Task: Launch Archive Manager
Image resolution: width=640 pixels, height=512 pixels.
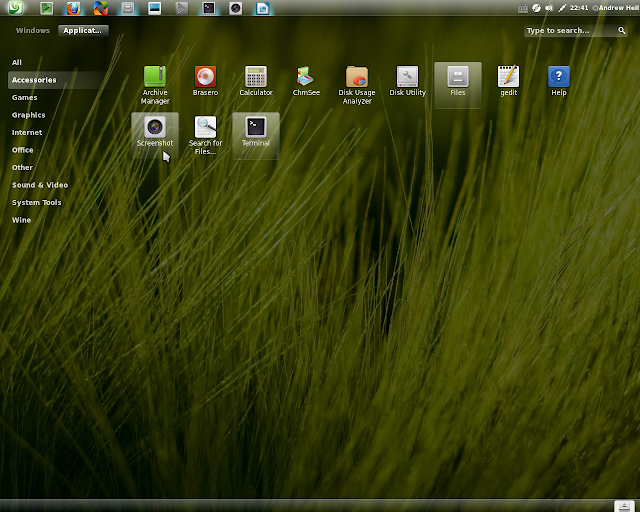Action: [155, 85]
